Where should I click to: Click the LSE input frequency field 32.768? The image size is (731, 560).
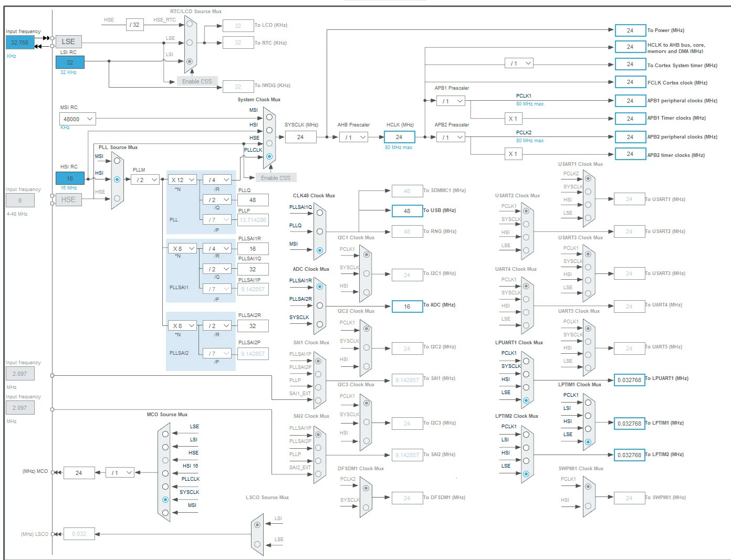(20, 43)
